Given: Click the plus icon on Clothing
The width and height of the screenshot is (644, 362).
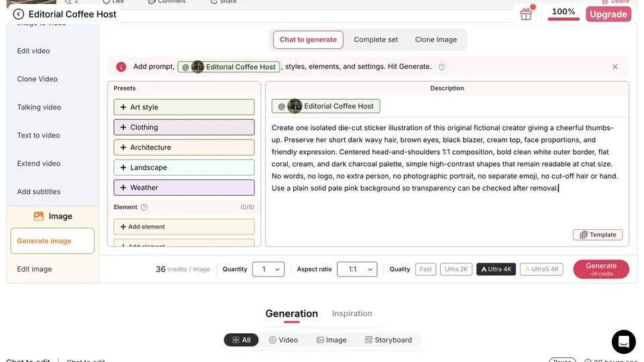Looking at the screenshot, I should tap(123, 127).
